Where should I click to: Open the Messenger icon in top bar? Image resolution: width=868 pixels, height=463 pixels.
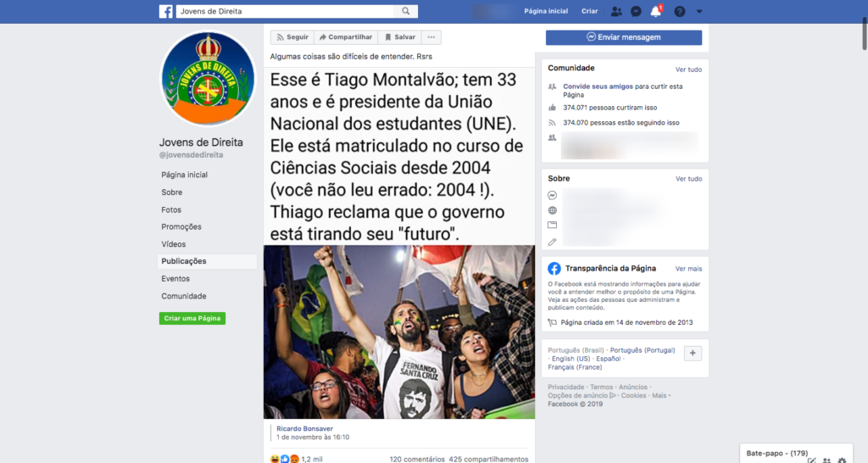[636, 11]
